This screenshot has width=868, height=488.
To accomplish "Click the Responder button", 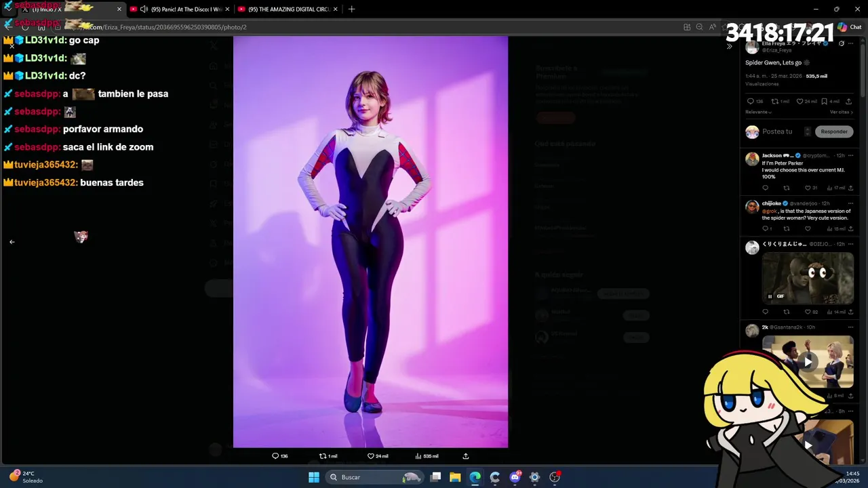I will [834, 131].
